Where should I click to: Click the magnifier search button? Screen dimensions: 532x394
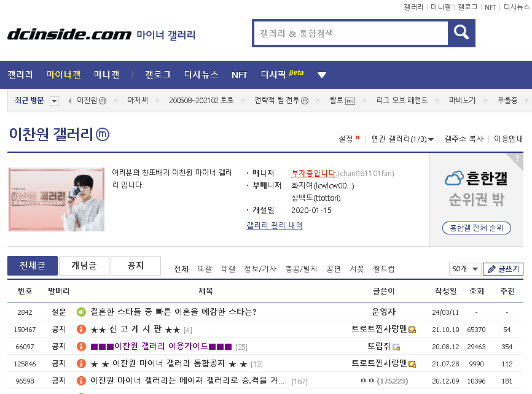pyautogui.click(x=461, y=33)
